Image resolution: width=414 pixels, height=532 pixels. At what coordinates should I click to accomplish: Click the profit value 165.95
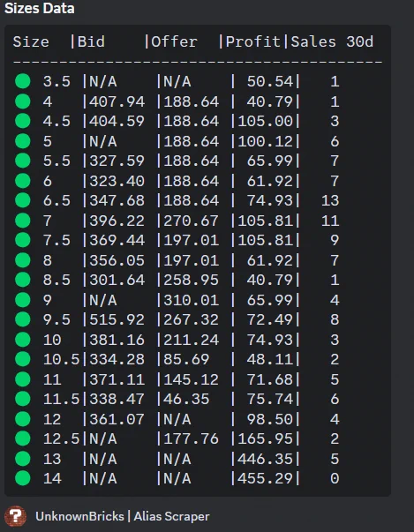[265, 439]
